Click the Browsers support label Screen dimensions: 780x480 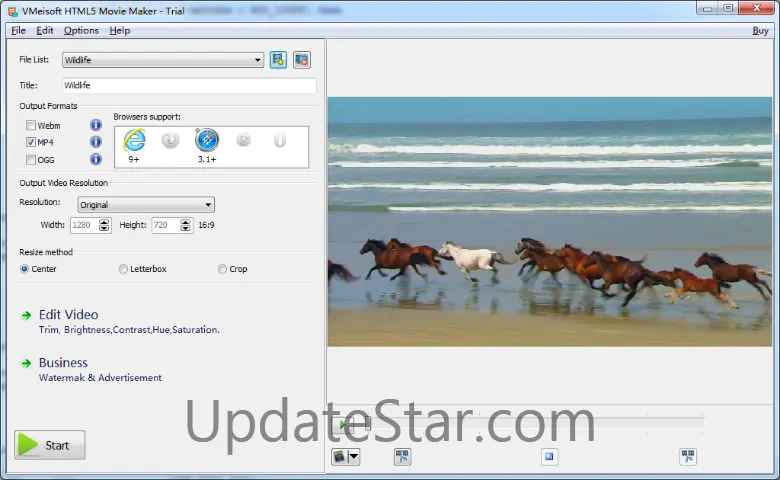click(x=147, y=117)
